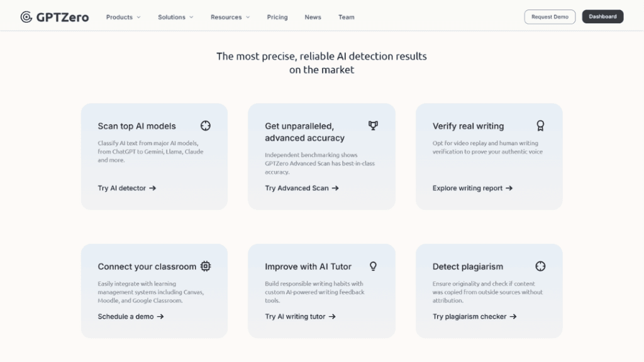Click the arrow next to Schedule a demo
The image size is (644, 362).
[x=160, y=317]
